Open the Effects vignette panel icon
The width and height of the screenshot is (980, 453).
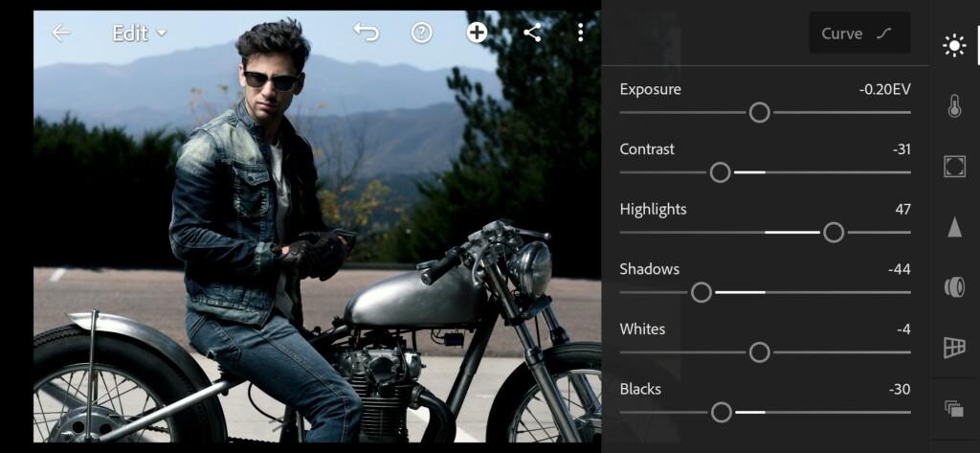pyautogui.click(x=954, y=167)
